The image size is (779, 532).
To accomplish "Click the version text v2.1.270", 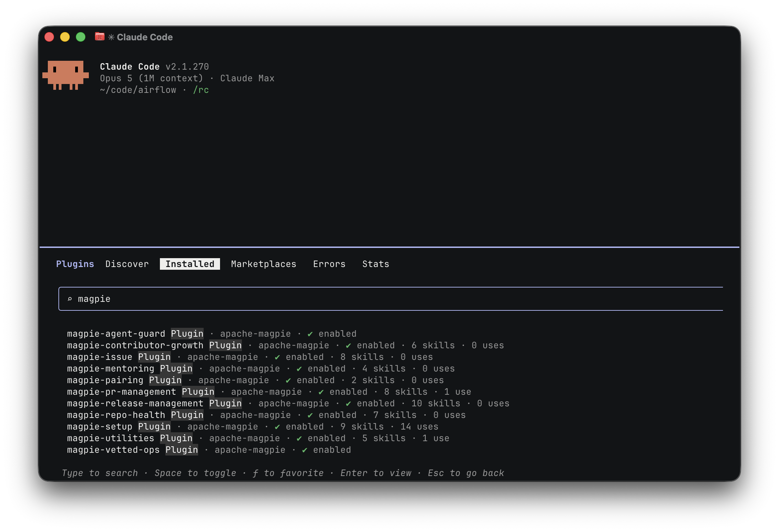I will [187, 67].
